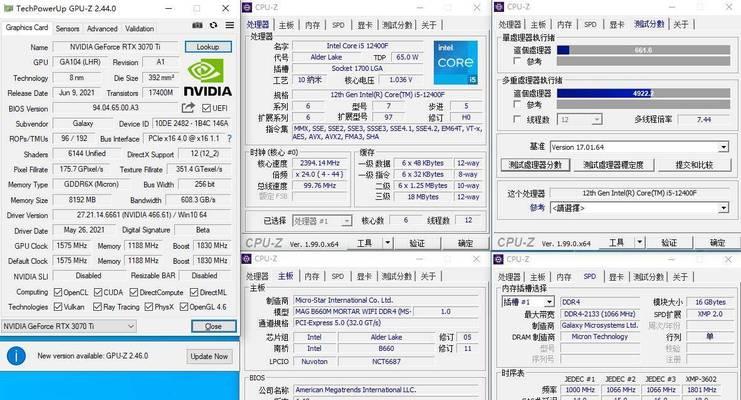741x400 pixels.
Task: Click Update Now button
Action: pos(209,356)
